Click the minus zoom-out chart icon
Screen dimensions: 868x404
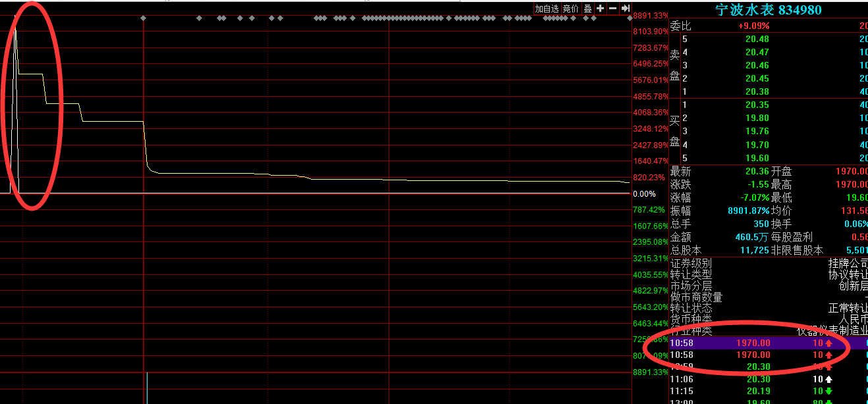(612, 9)
